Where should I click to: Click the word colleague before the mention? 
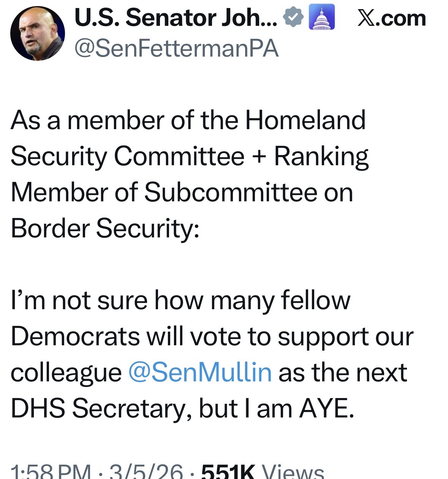coord(66,373)
